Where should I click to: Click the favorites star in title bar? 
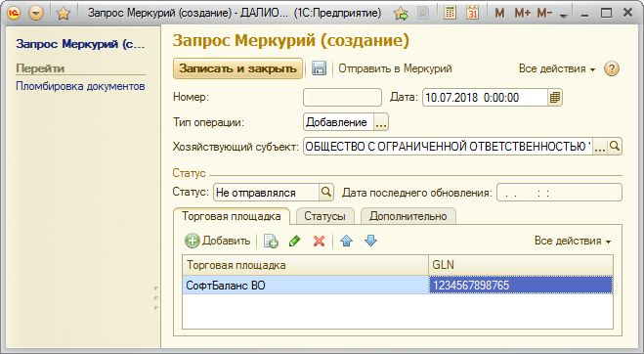point(63,14)
